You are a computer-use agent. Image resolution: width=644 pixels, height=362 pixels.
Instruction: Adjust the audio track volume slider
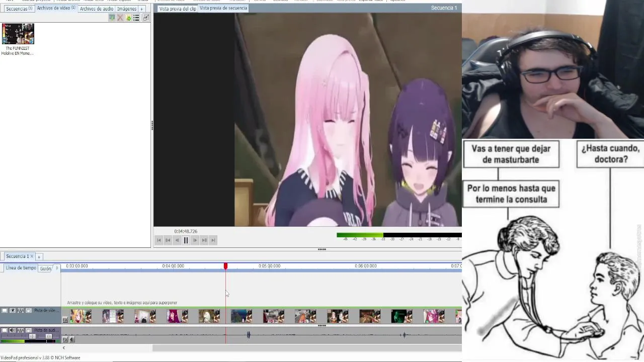pos(32,336)
